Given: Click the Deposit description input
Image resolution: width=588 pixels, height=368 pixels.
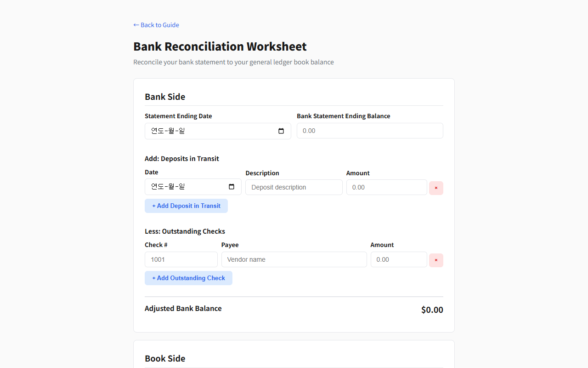Looking at the screenshot, I should [294, 187].
